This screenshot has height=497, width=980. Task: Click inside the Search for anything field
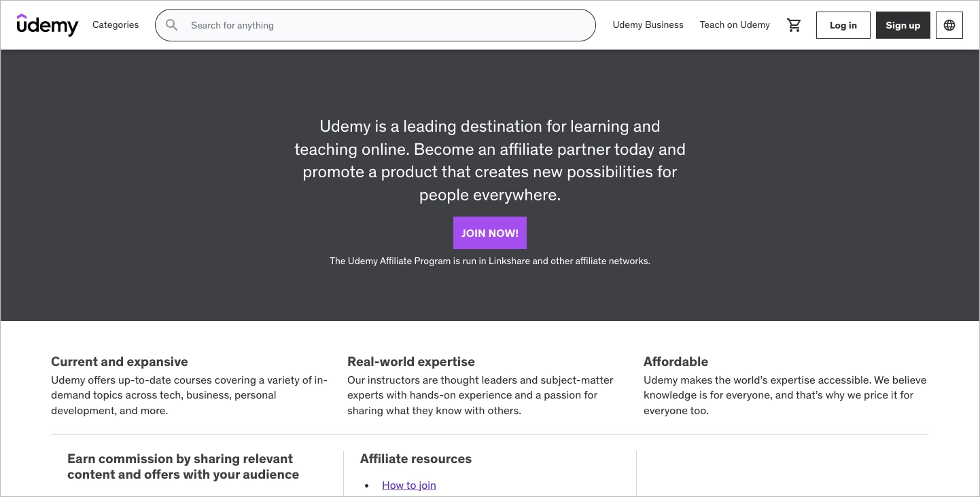coord(374,24)
